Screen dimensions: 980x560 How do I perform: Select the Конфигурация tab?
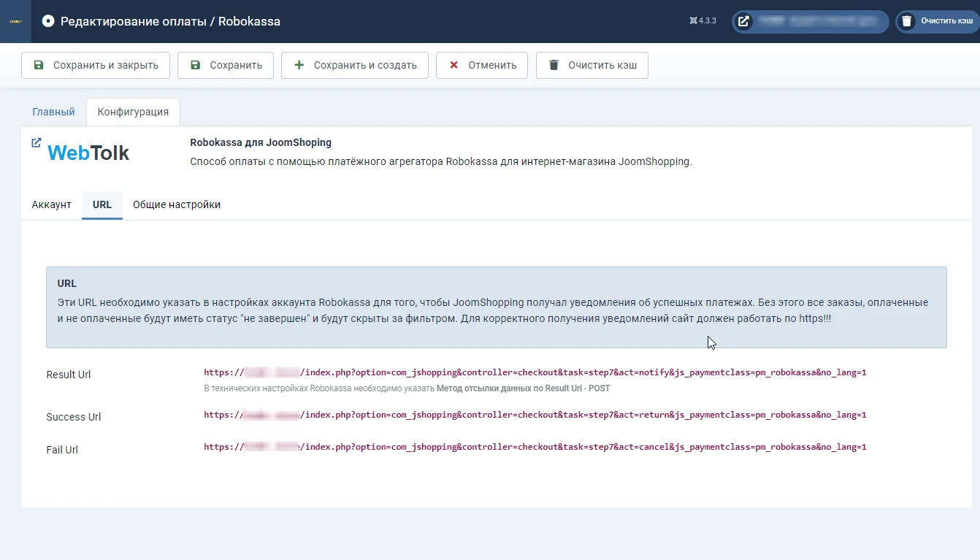(x=133, y=112)
